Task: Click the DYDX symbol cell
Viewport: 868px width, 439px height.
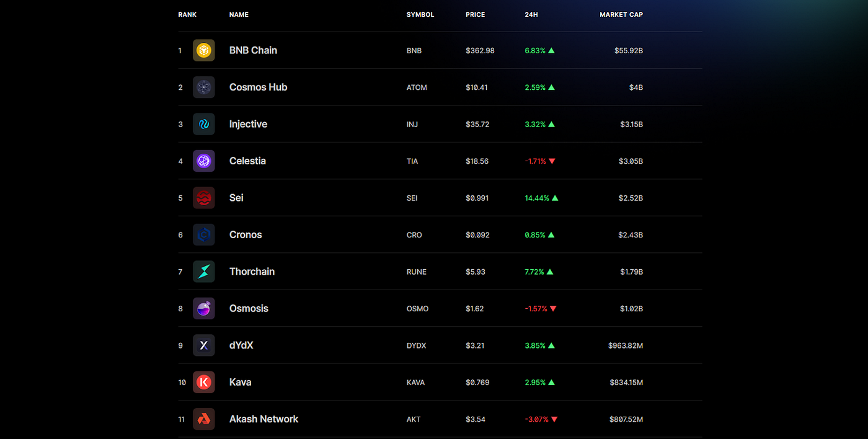Action: 416,345
